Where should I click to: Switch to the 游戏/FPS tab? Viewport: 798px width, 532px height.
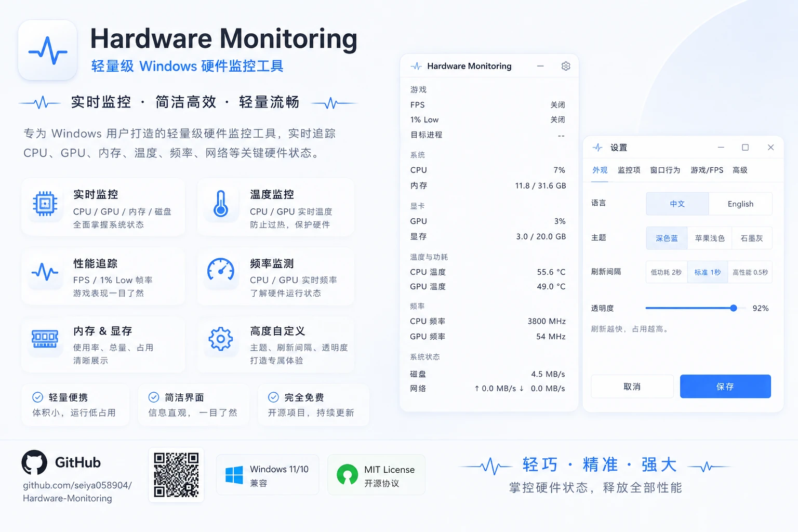[x=707, y=170]
